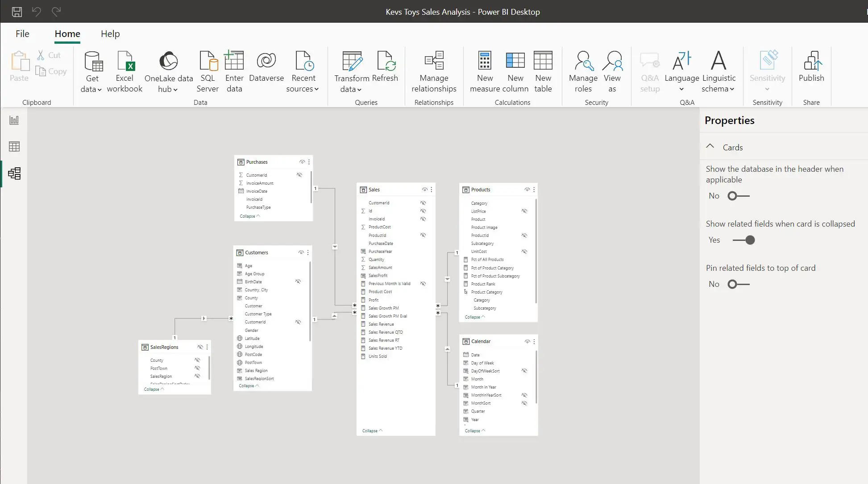Toggle Show database in header switch
This screenshot has height=484, width=868.
(x=738, y=196)
